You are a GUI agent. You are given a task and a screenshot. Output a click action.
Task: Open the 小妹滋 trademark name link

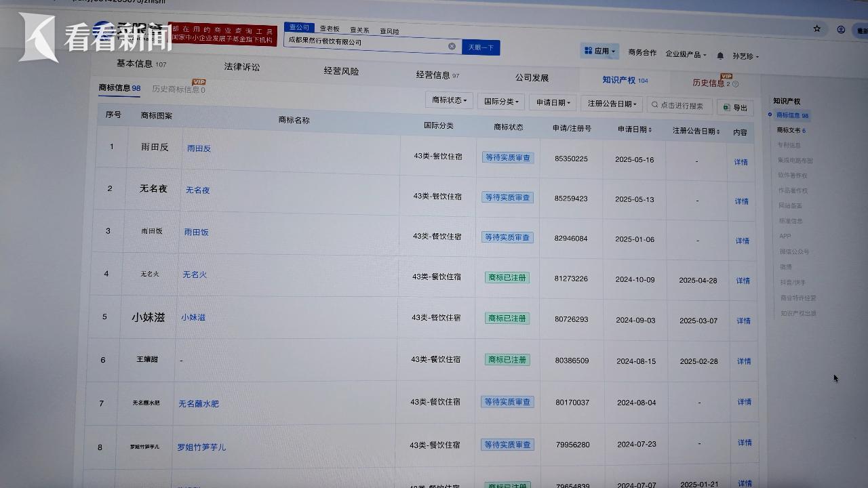193,317
